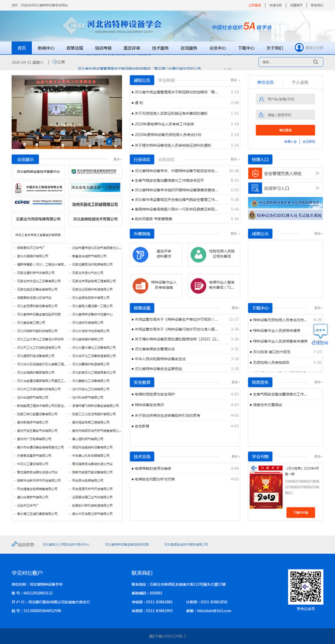The height and width of the screenshot is (644, 335).
Task: Expand 更多 beside 下载中心
Action: (318, 307)
